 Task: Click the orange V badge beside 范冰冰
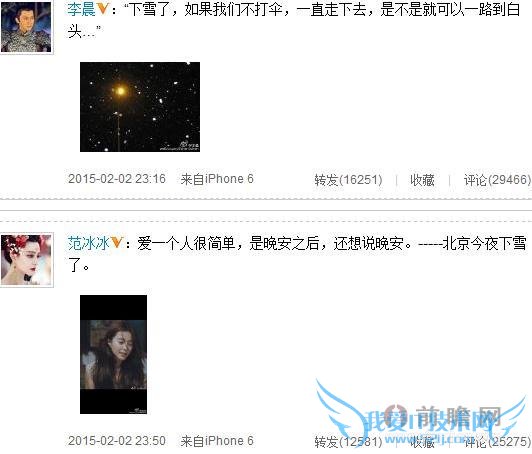pos(116,243)
